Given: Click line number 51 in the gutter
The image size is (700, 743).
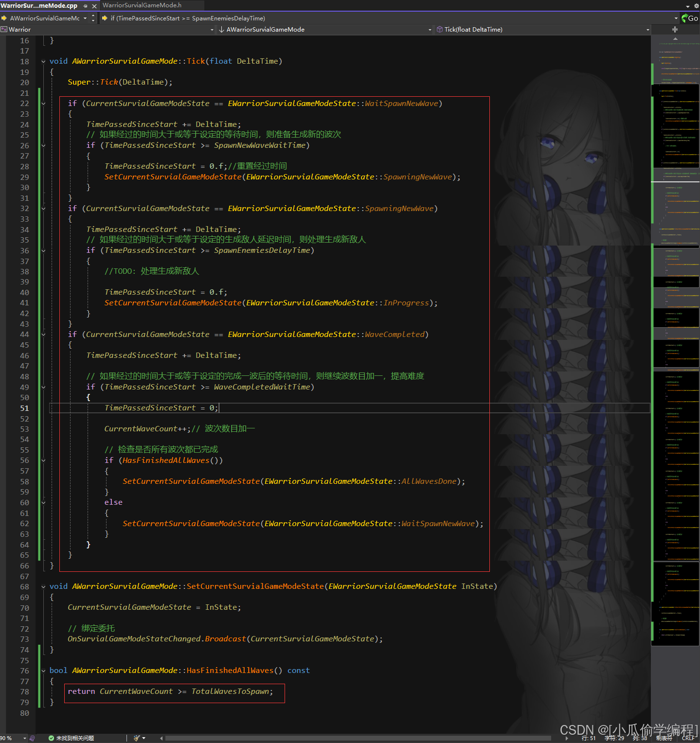Looking at the screenshot, I should (x=24, y=408).
